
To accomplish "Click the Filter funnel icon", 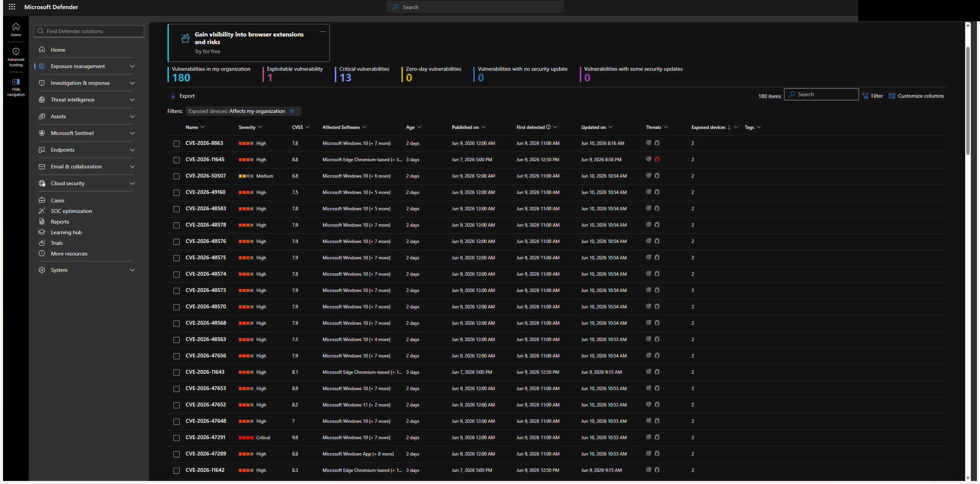I will (865, 96).
